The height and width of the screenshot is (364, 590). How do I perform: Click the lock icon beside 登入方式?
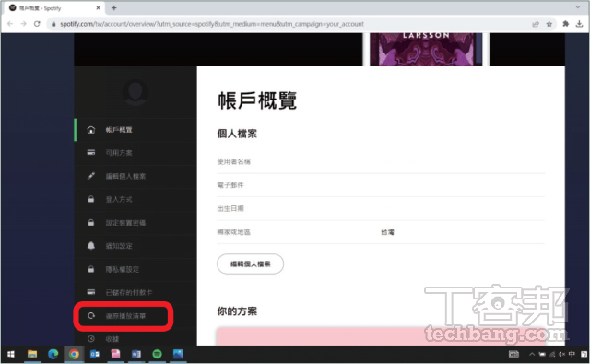pyautogui.click(x=91, y=199)
